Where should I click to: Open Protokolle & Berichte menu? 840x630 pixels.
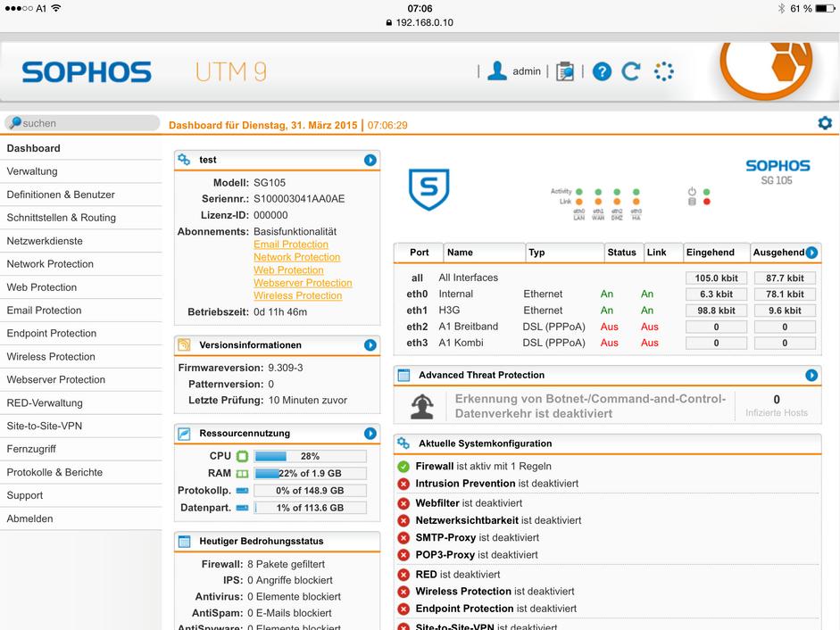pos(81,473)
